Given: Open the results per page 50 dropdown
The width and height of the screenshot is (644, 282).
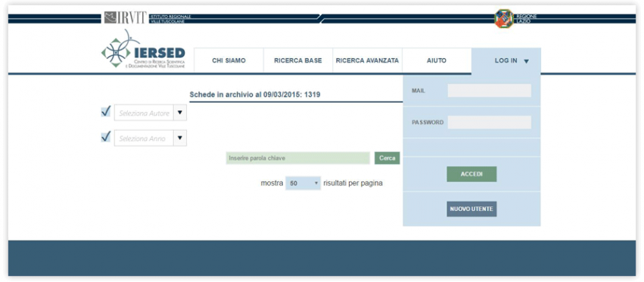Looking at the screenshot, I should pos(303,184).
